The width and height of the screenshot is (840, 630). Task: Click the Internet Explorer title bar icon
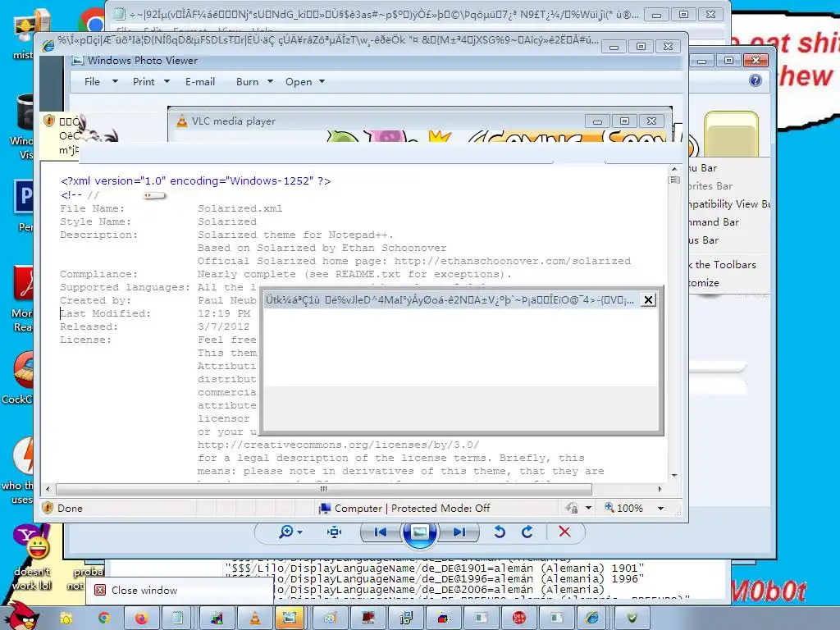coord(48,46)
